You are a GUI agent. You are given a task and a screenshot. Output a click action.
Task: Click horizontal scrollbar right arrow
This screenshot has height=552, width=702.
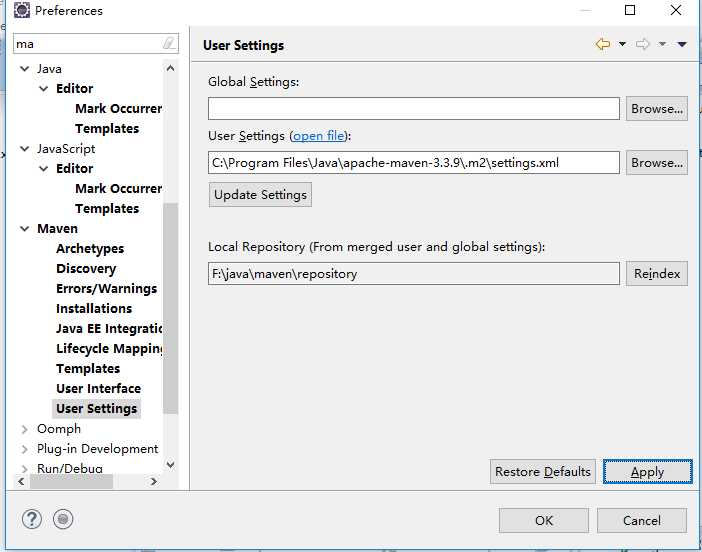coord(154,482)
